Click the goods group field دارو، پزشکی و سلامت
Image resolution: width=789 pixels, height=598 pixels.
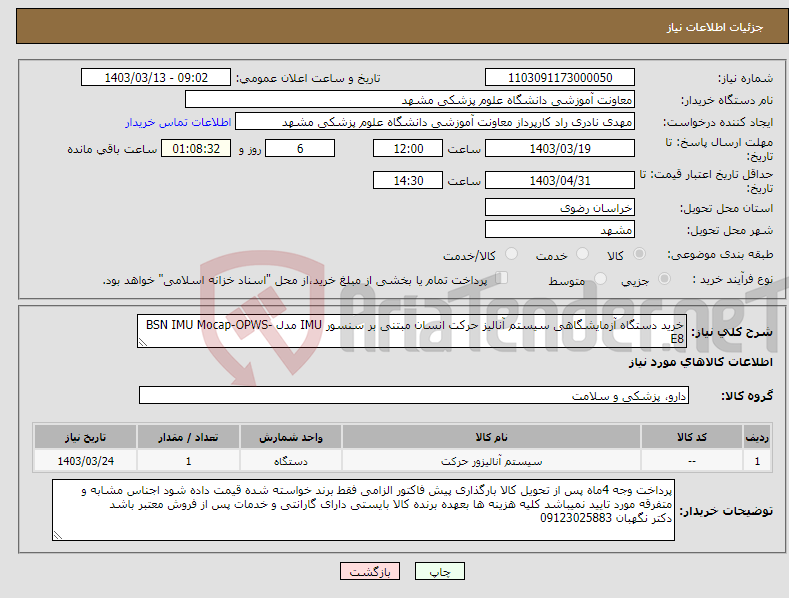pos(414,395)
